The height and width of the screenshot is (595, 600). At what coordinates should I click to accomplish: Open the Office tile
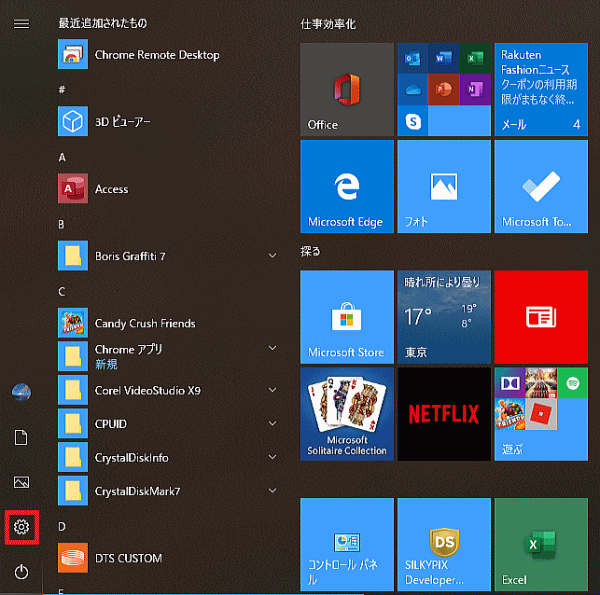tap(347, 89)
